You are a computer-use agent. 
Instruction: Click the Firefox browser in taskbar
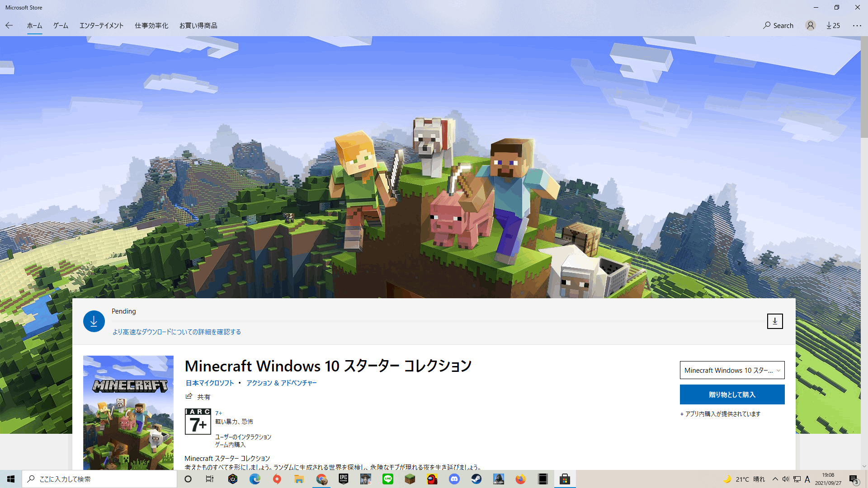point(520,479)
